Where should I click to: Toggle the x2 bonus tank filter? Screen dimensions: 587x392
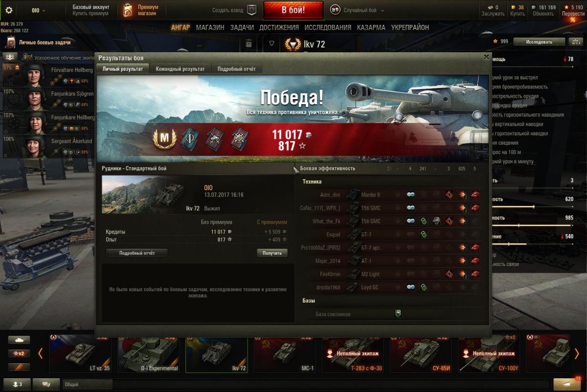[x=19, y=353]
